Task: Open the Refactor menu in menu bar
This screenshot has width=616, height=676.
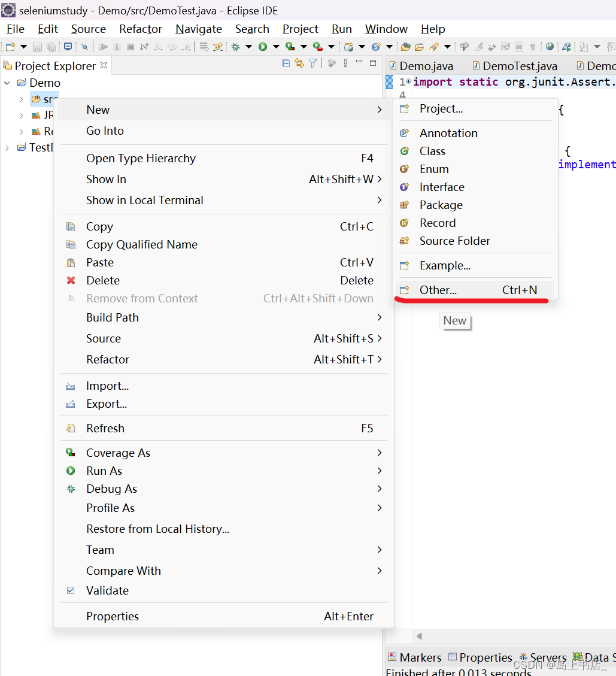Action: (x=141, y=29)
